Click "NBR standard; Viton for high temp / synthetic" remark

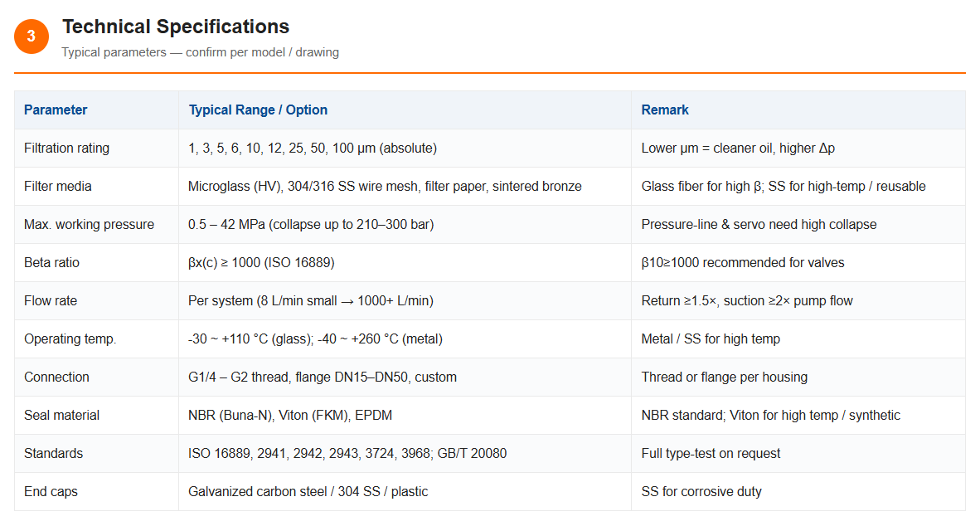770,416
